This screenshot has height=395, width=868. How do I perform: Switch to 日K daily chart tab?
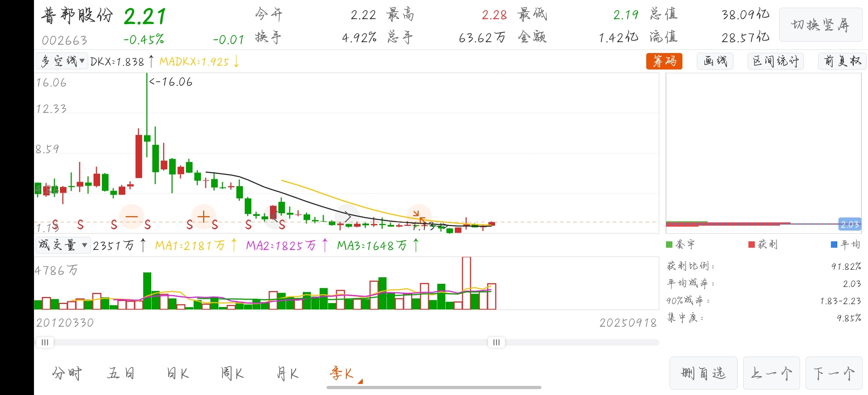click(x=178, y=373)
